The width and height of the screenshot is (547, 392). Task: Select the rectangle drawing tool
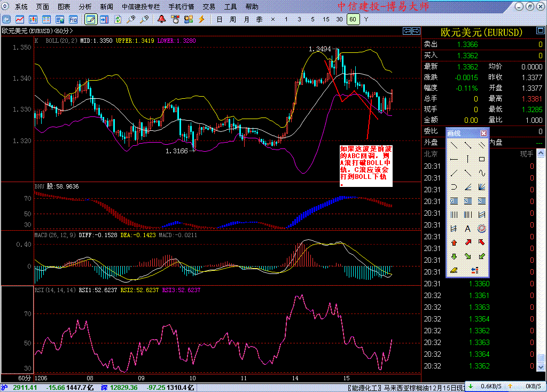pyautogui.click(x=482, y=159)
